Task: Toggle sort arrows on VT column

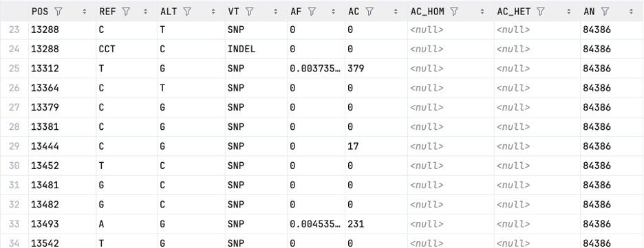Action: [x=275, y=12]
